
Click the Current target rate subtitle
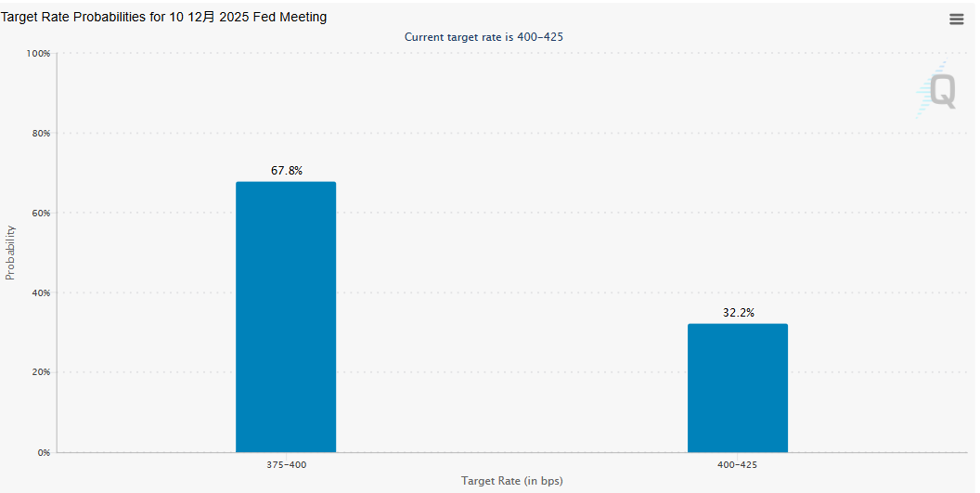point(484,37)
